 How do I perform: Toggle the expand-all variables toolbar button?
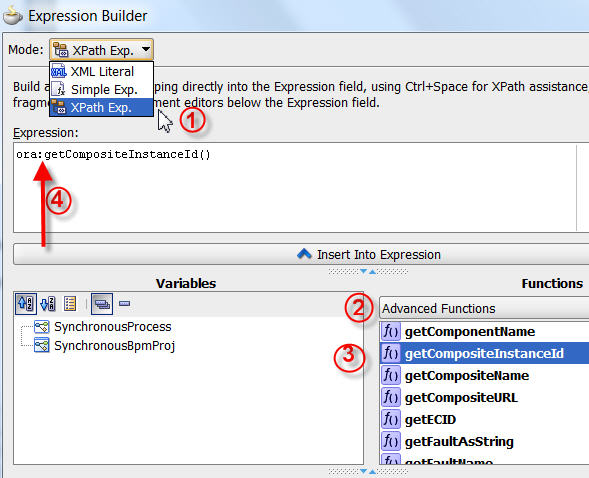(x=102, y=303)
